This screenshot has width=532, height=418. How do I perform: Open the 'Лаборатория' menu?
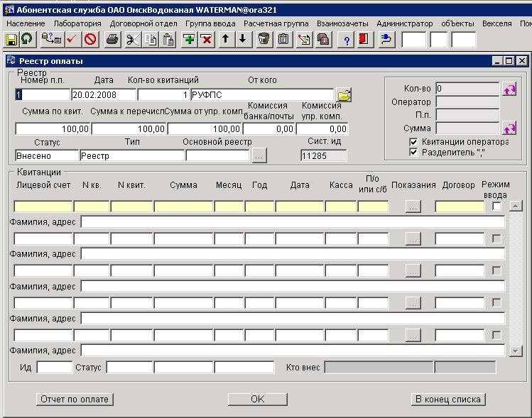pyautogui.click(x=77, y=23)
